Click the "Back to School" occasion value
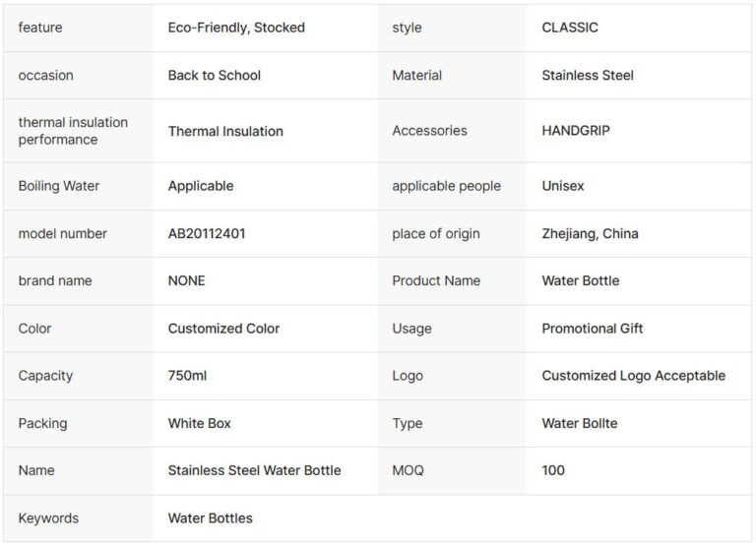The image size is (756, 546). point(215,75)
